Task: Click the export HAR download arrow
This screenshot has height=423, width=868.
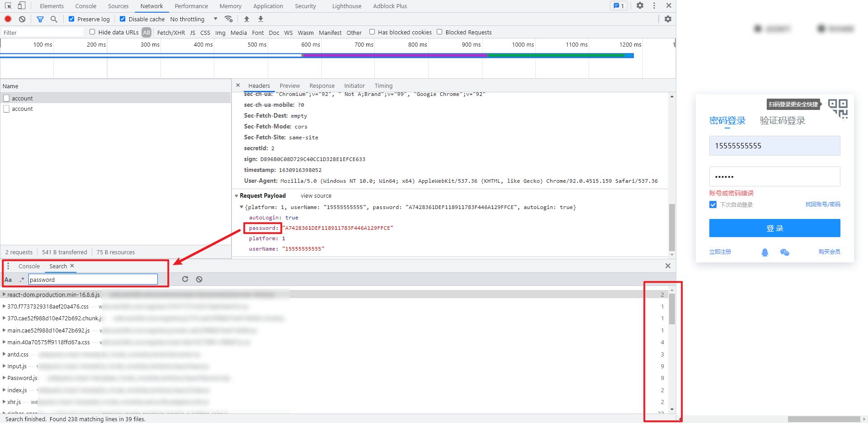Action: [260, 19]
